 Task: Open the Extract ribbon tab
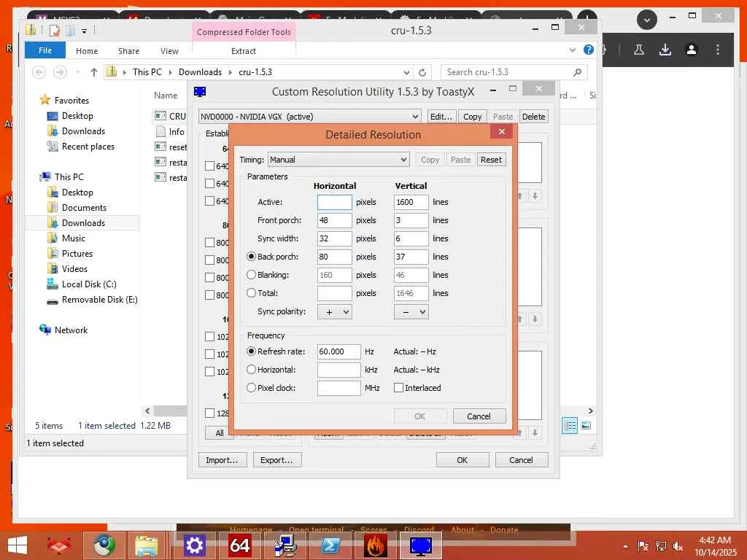pos(244,51)
